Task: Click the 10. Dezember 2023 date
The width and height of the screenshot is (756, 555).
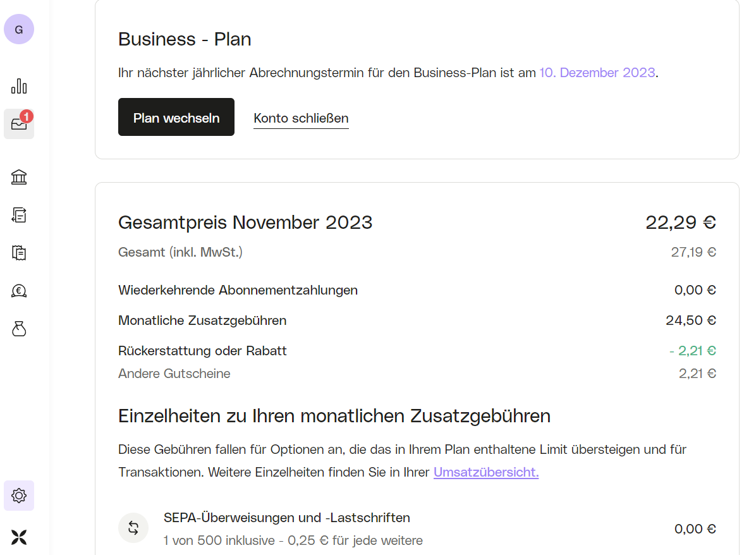Action: 597,73
